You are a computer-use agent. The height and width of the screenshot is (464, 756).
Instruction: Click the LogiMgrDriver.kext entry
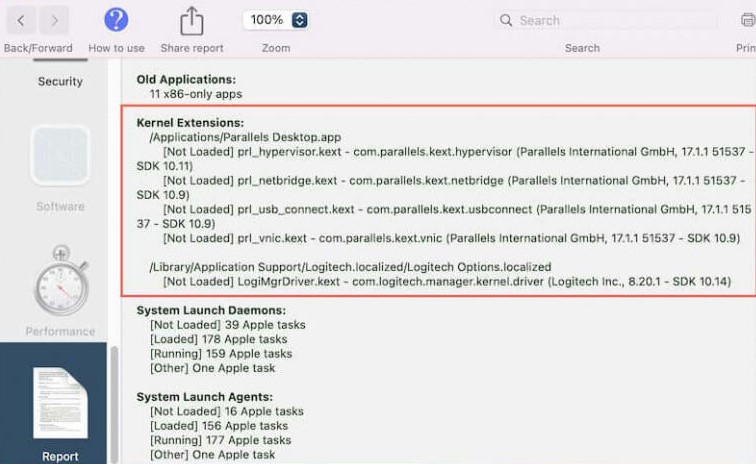coord(447,281)
